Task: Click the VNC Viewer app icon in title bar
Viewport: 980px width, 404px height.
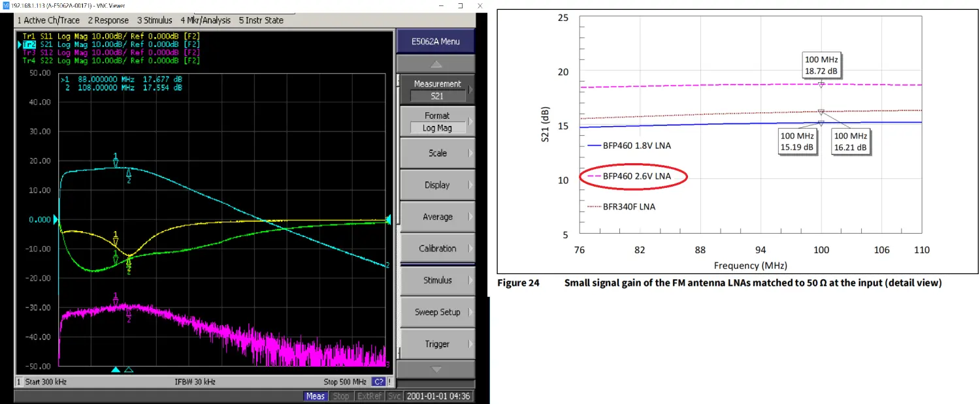Action: coord(6,5)
